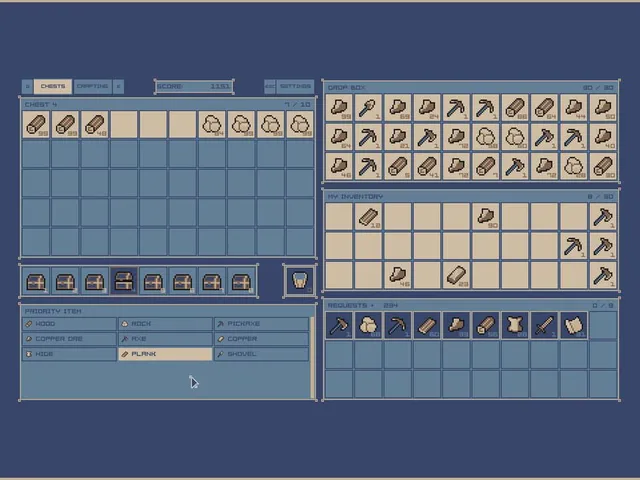Screen dimensions: 640x480
Task: Open the Settings button
Action: point(295,87)
